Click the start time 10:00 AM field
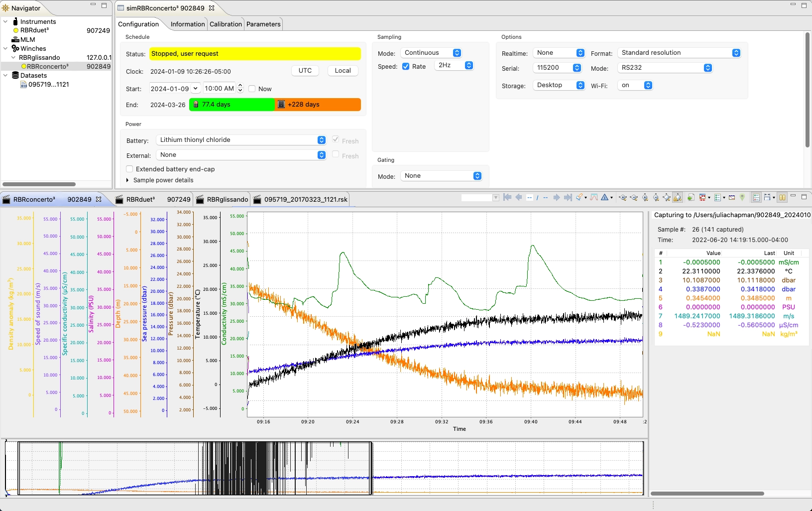This screenshot has width=812, height=511. [x=220, y=89]
